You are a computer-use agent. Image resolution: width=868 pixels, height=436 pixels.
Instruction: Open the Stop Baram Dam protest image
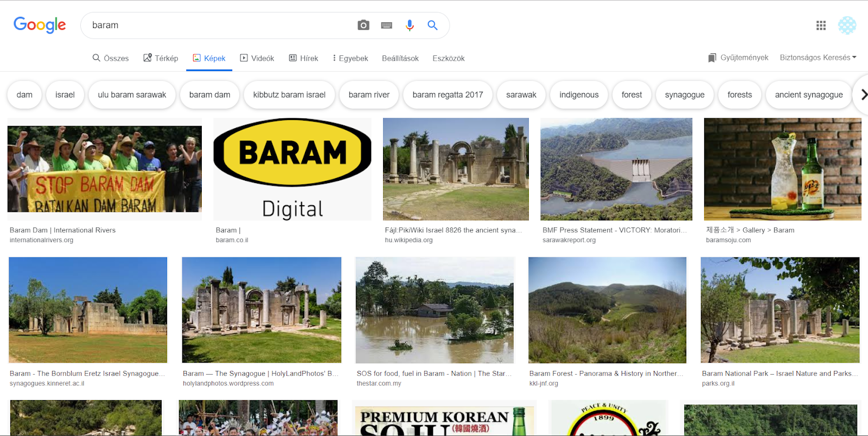point(105,169)
